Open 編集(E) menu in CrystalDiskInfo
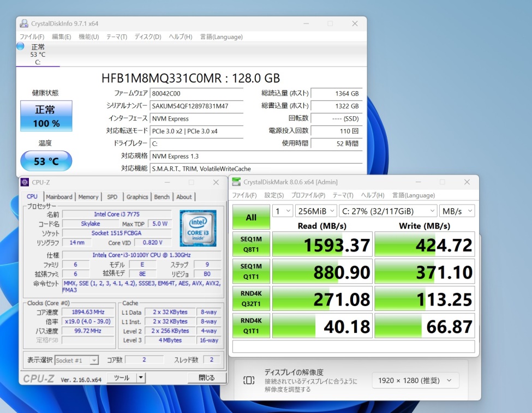Image resolution: width=532 pixels, height=413 pixels. [62, 37]
